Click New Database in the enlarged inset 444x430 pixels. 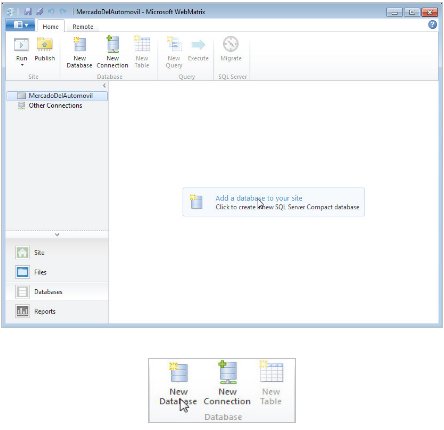(178, 384)
